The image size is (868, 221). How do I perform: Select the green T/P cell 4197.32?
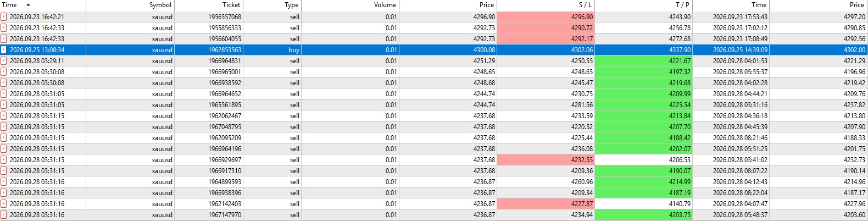point(643,72)
